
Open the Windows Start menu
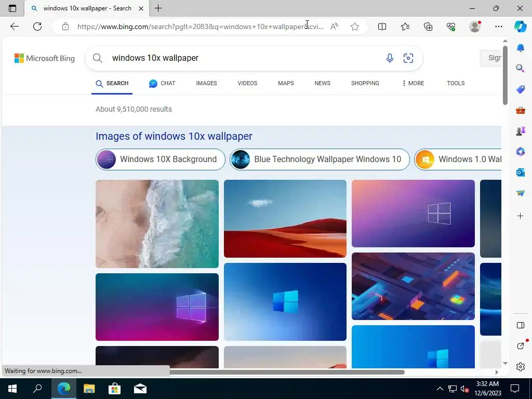[x=12, y=389]
